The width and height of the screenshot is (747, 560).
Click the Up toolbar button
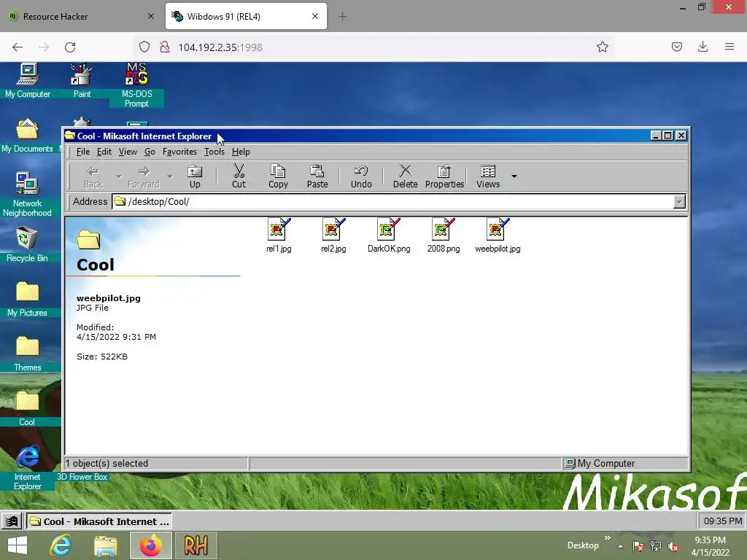point(195,176)
